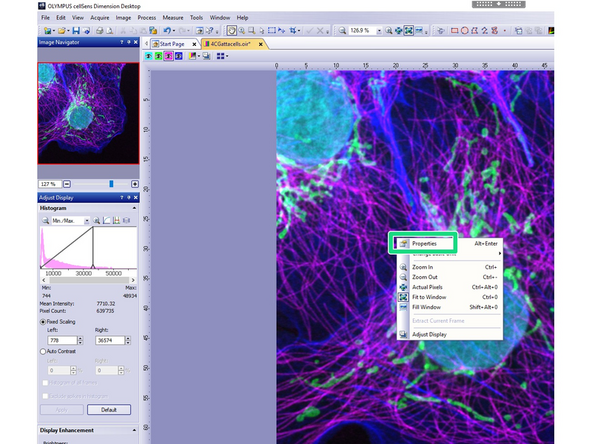Toggle the cyan channel eye
Viewport: 592px width, 444px height.
149,56
